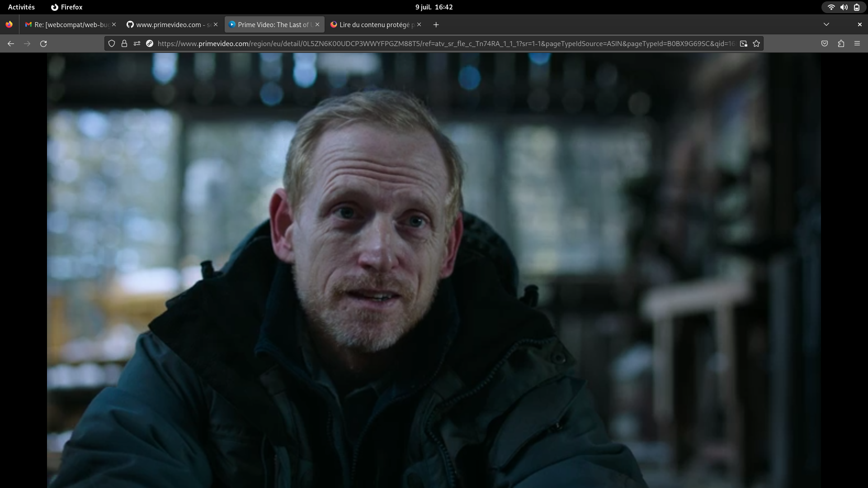Bookmark this page with the star icon
This screenshot has height=488, width=868.
coord(756,43)
